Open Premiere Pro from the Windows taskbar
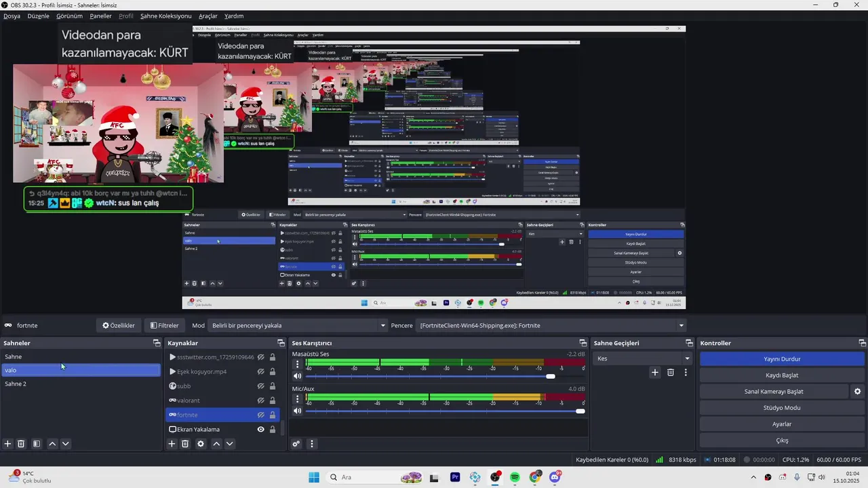868x488 pixels. 455,477
